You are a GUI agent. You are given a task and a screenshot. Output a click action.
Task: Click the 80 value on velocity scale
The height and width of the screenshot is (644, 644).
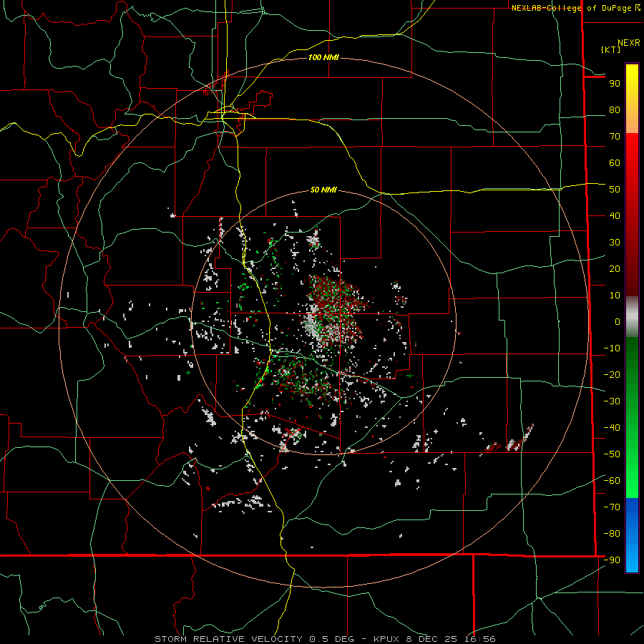tap(615, 110)
